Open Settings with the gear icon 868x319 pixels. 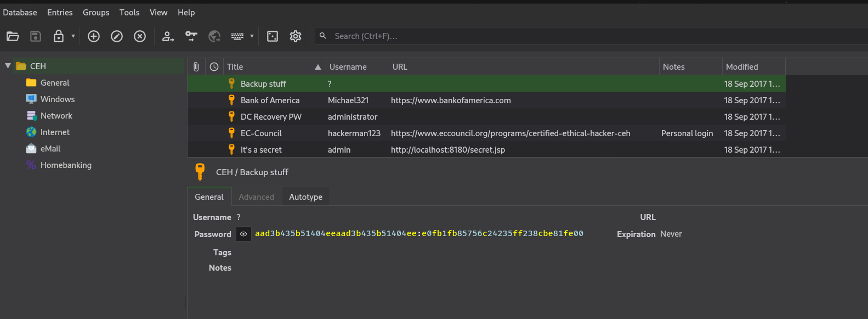296,36
